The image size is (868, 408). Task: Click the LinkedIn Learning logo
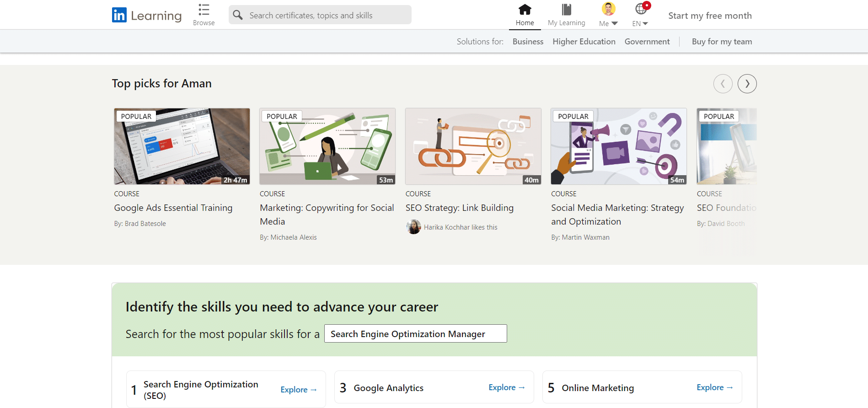click(x=146, y=15)
